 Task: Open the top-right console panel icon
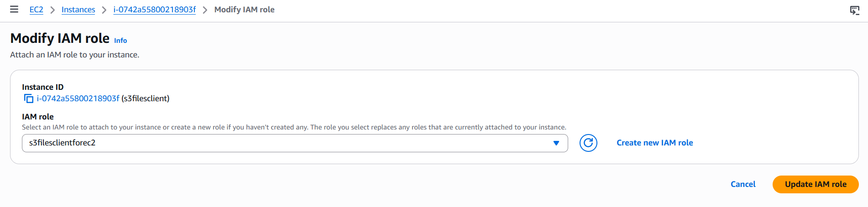pos(854,10)
